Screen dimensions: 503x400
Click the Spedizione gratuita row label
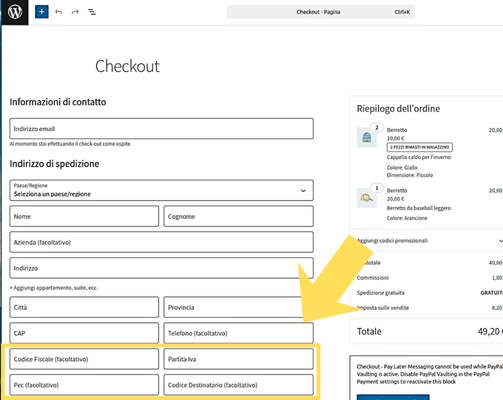tap(380, 293)
